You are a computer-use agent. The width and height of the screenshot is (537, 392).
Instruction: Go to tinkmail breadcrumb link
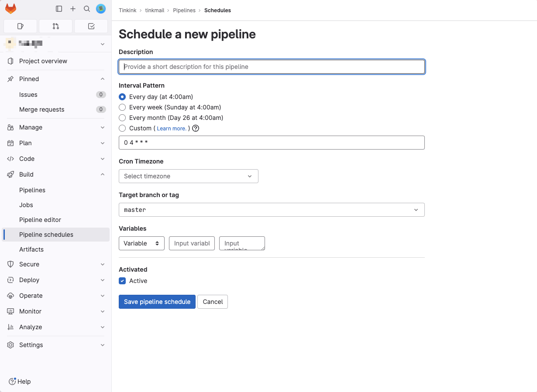(x=155, y=10)
